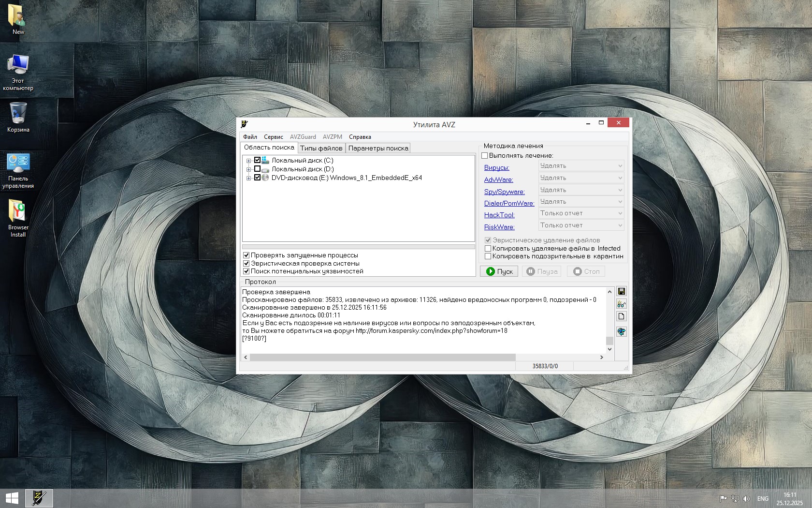812x508 pixels.
Task: Click the ENG language indicator in tray
Action: [x=763, y=498]
